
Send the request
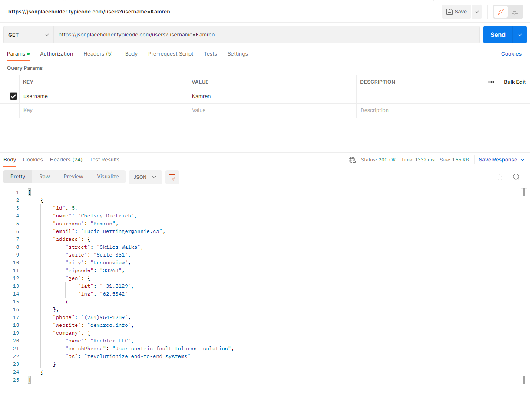tap(498, 35)
